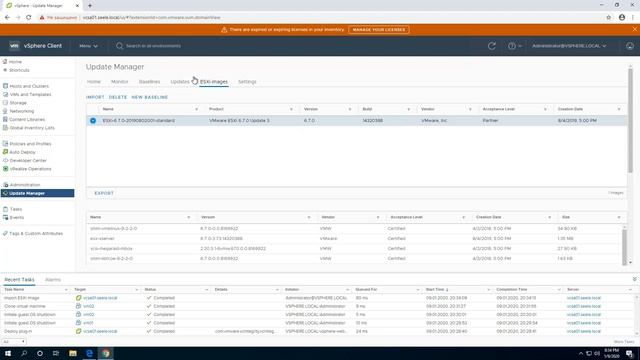Select the esx-xserver package row
Viewport: 640px width, 360px height.
pyautogui.click(x=354, y=238)
